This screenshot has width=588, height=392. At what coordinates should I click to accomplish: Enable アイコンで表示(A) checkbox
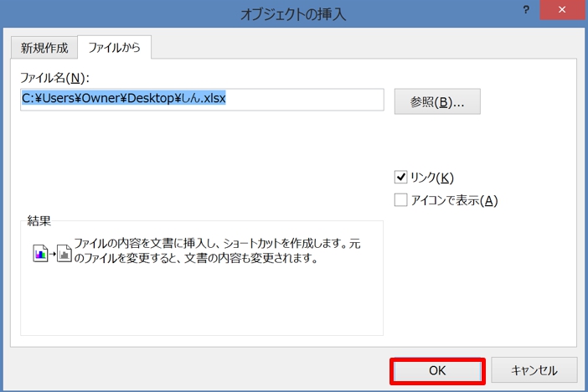coord(400,200)
